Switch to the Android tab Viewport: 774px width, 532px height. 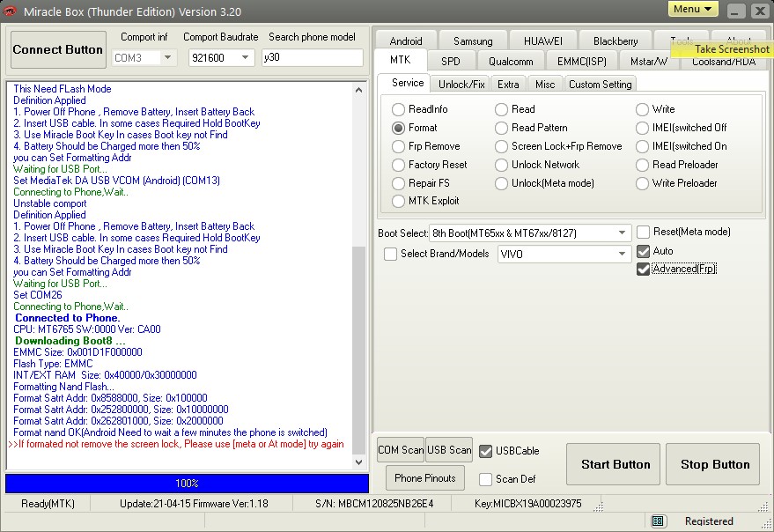coord(406,41)
